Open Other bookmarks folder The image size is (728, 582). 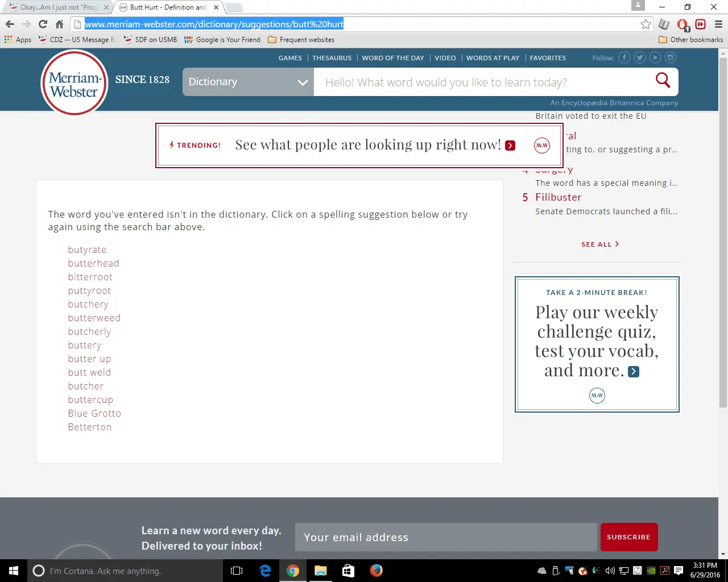(690, 40)
